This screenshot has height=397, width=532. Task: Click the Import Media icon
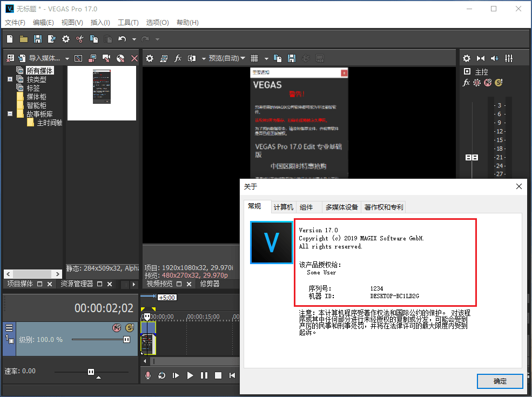click(22, 58)
